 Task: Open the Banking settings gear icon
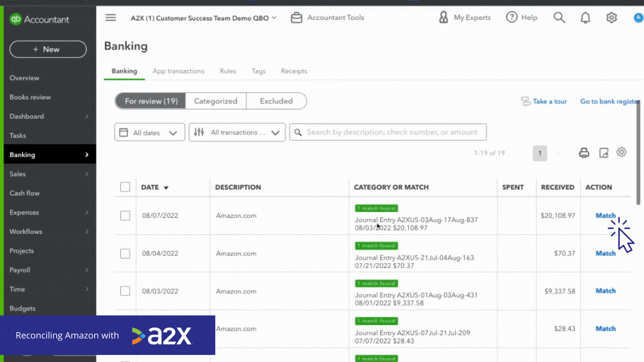coord(622,152)
